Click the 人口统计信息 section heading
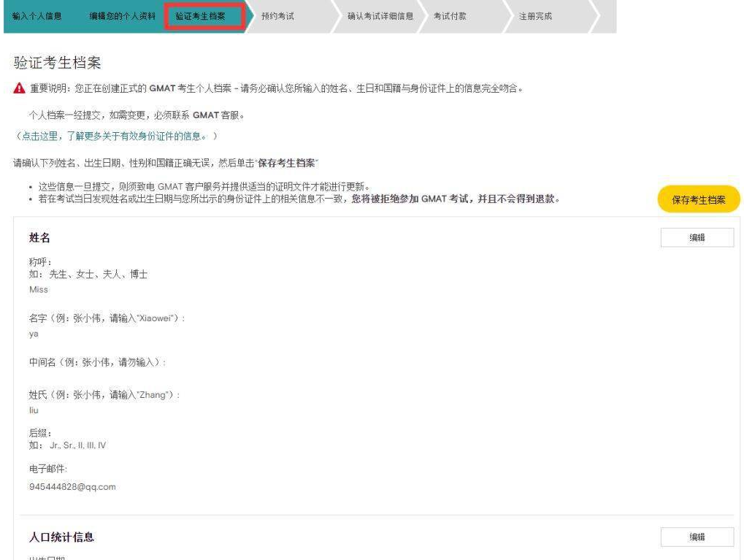Viewport: 744px width, 560px height. (61, 537)
